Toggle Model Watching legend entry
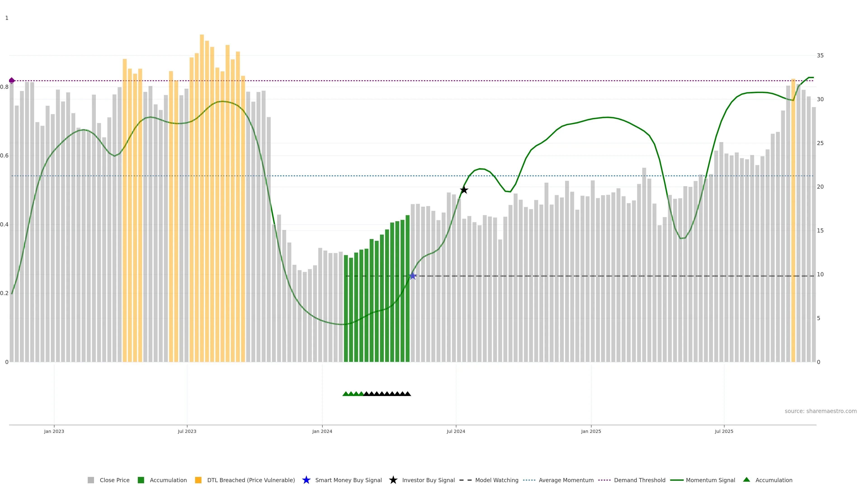The height and width of the screenshot is (488, 868). (x=496, y=480)
